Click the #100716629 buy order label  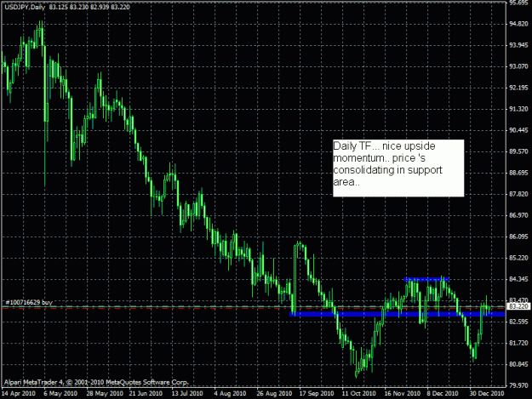click(29, 302)
